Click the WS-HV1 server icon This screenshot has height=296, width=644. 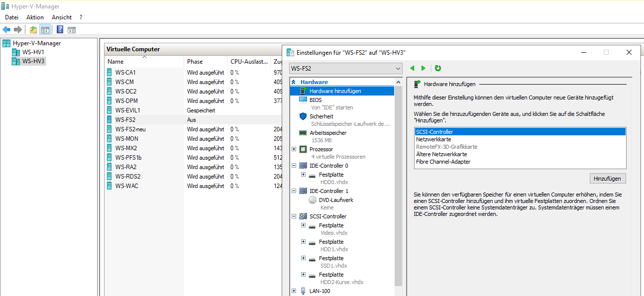pyautogui.click(x=16, y=52)
